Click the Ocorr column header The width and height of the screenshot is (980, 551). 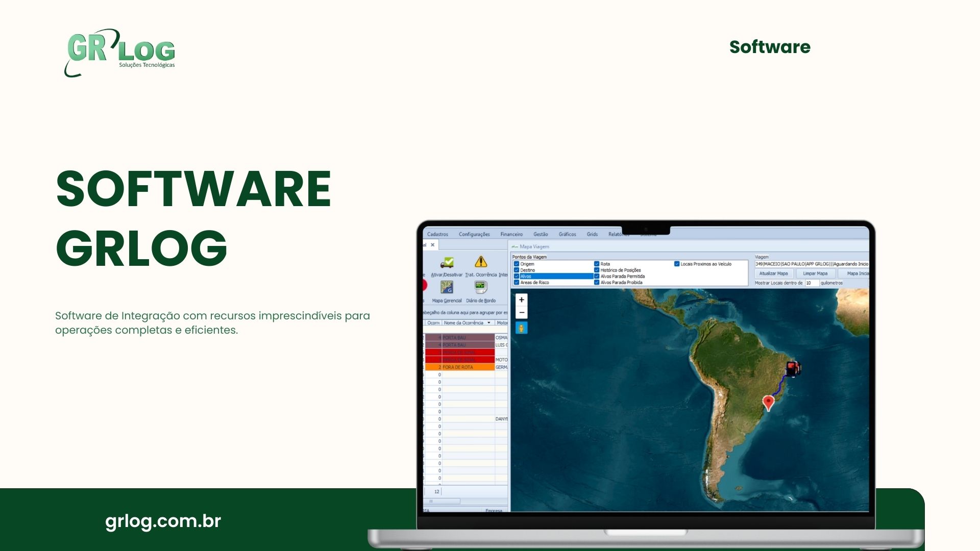coord(433,323)
